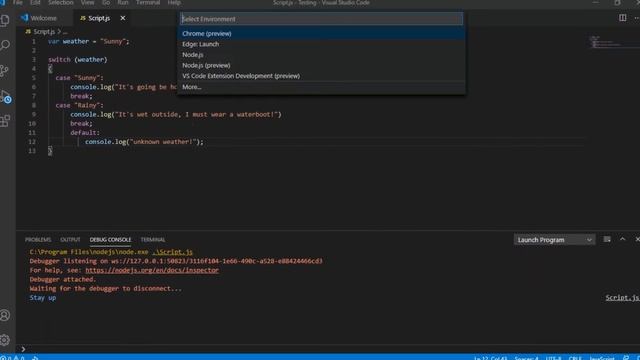The height and width of the screenshot is (360, 640).
Task: Click the debug console input prompt
Action: tap(327, 349)
